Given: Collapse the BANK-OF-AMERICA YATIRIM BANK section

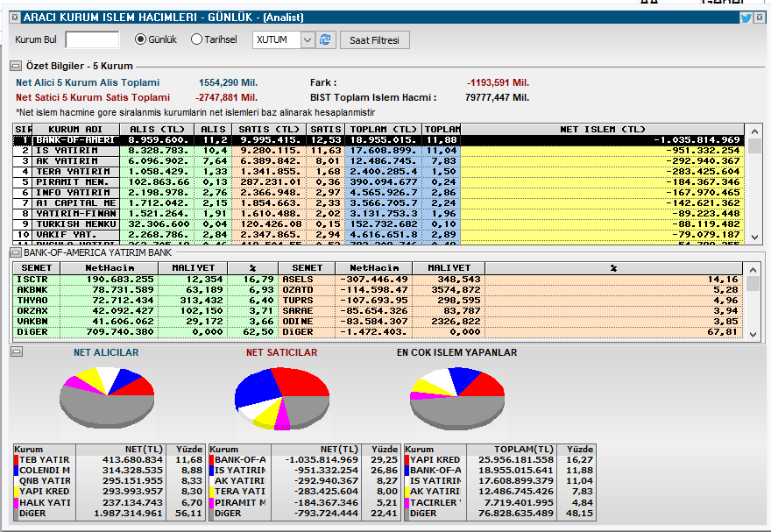Looking at the screenshot, I should [x=16, y=252].
